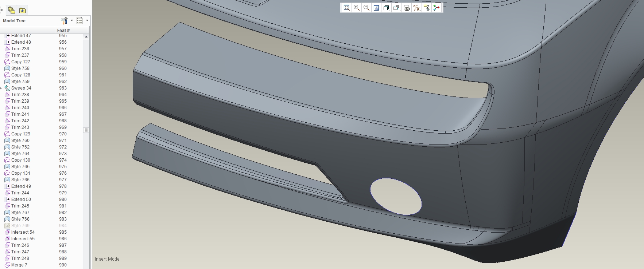Select the Extend 50 feature

pos(21,199)
